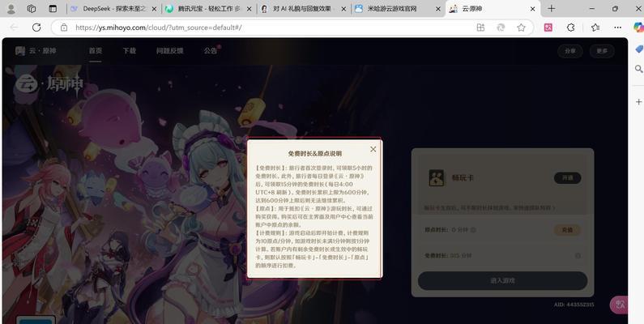
Task: Click the site info lock icon
Action: (x=64, y=28)
